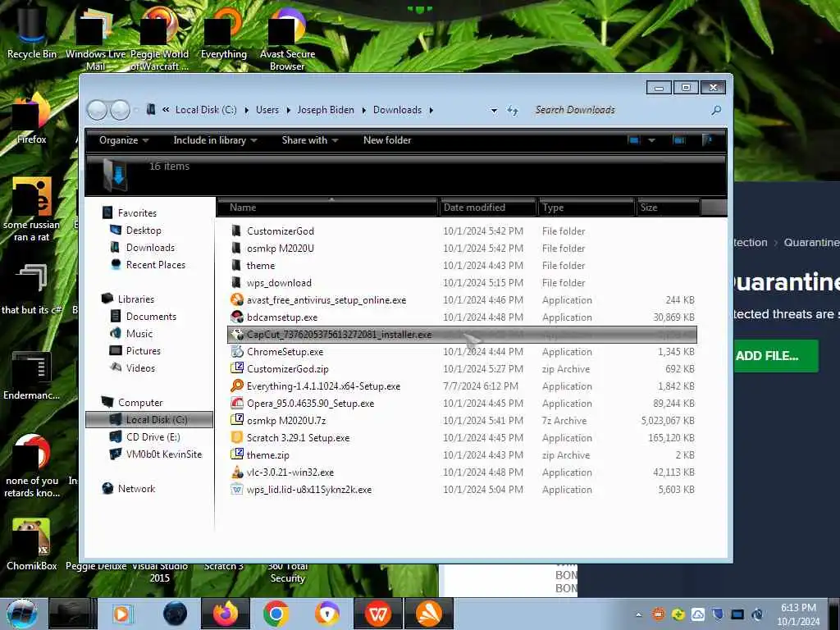Viewport: 840px width, 630px height.
Task: Expand the arrow after Downloads in breadcrumb
Action: pyautogui.click(x=431, y=111)
